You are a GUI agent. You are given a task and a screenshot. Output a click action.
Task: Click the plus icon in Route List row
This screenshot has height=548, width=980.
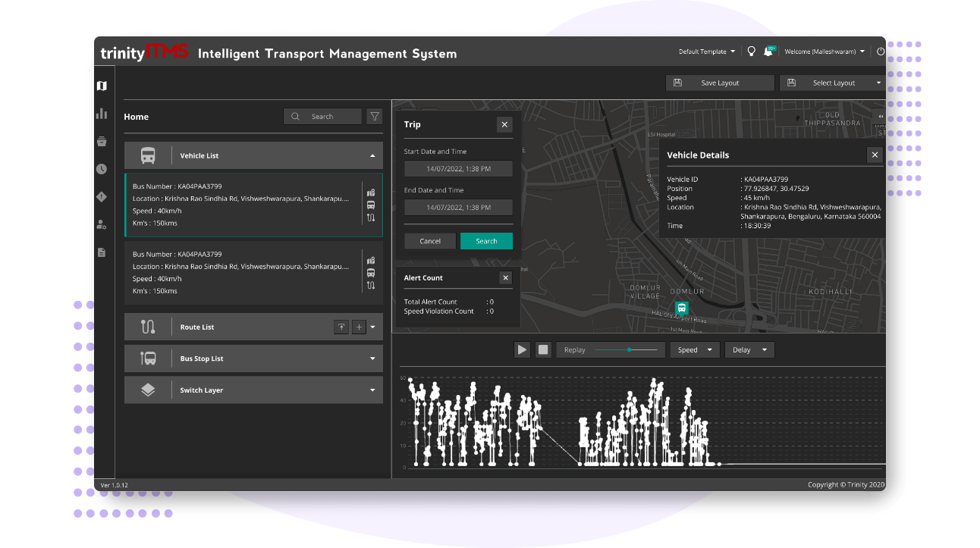click(360, 327)
